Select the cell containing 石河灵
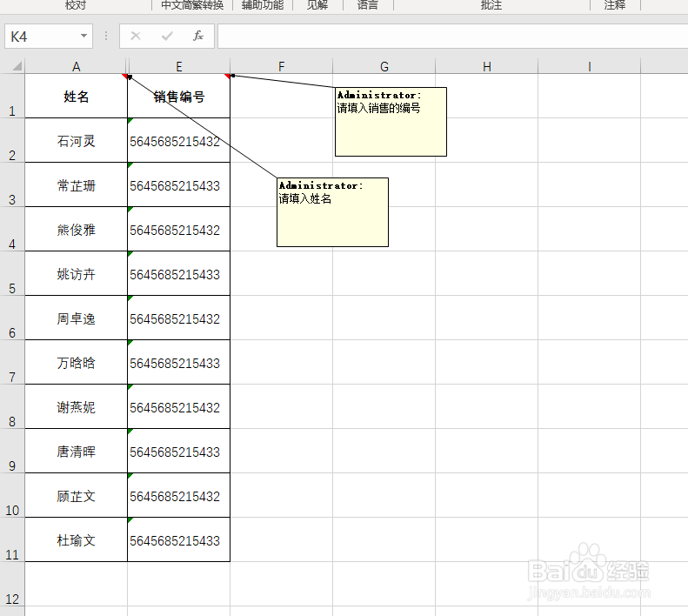This screenshot has height=616, width=688. (x=76, y=140)
